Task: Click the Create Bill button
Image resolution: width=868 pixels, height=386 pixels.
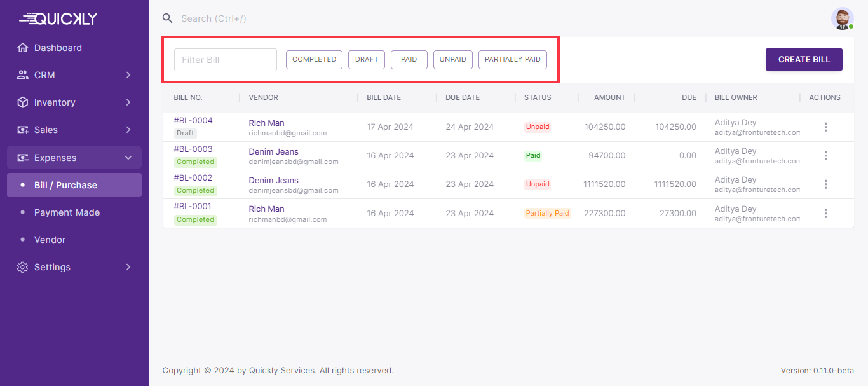Action: (x=804, y=60)
